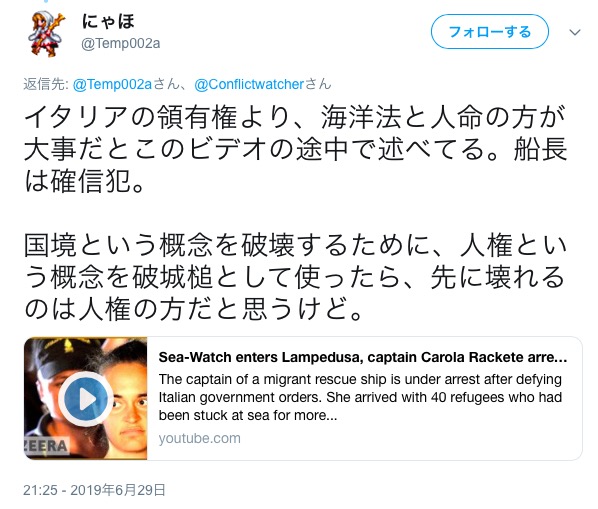Click the @Temp002a handle under the name
Image resolution: width=598 pixels, height=509 pixels.
coord(121,43)
